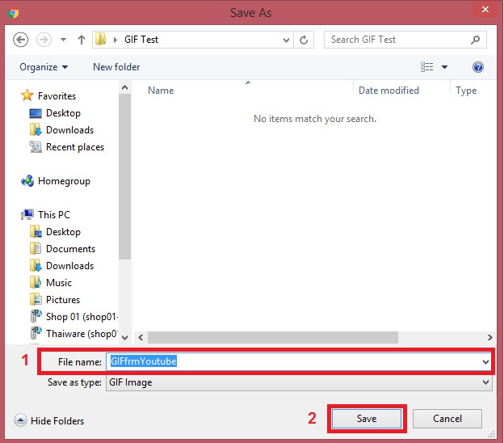Image resolution: width=504 pixels, height=443 pixels.
Task: Click sidebar scroll down arrow
Action: click(124, 337)
